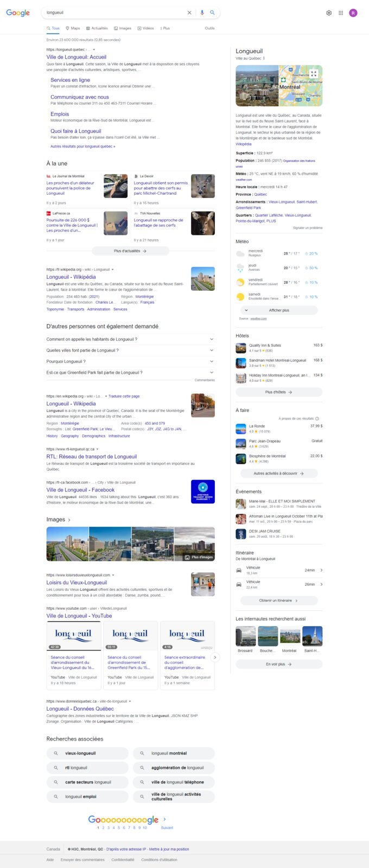Screen dimensions: 369x868
Task: Click 'Traduire cette page' link
Action: (124, 396)
